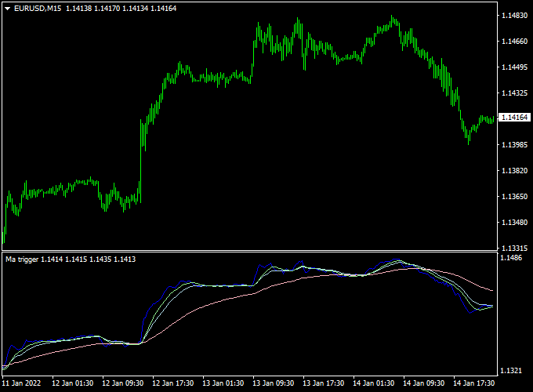Click the 1.14495 price scale label
Screen dimensions: 533x392
(515, 67)
